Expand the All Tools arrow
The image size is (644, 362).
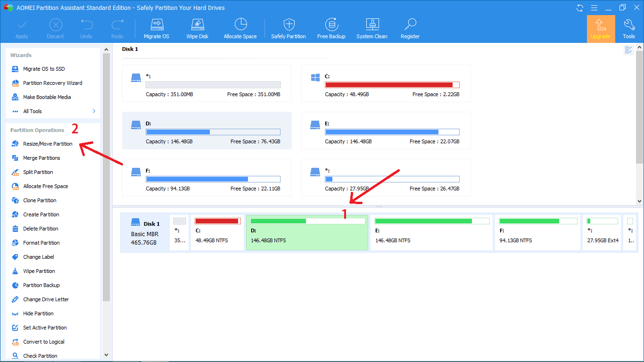tap(94, 111)
